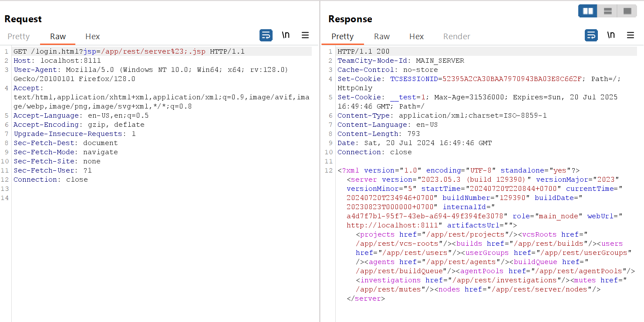Switch Response pane to Pretty tab
The height and width of the screenshot is (322, 644).
pyautogui.click(x=343, y=37)
